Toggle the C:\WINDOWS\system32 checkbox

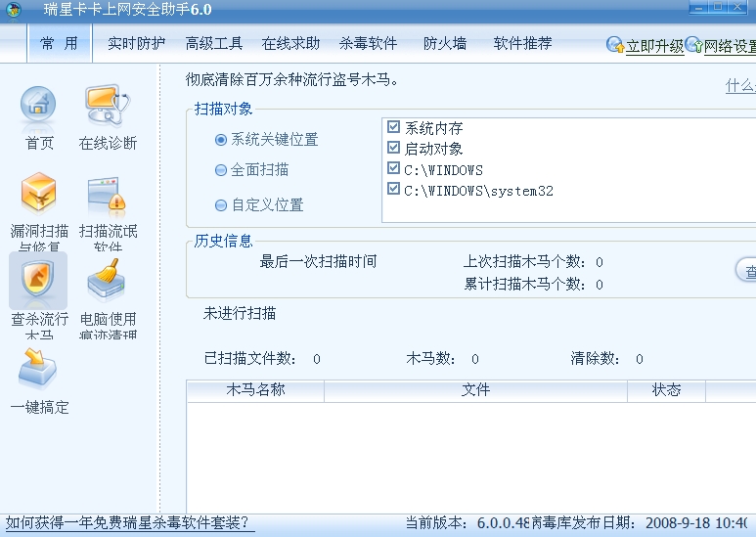pyautogui.click(x=393, y=189)
